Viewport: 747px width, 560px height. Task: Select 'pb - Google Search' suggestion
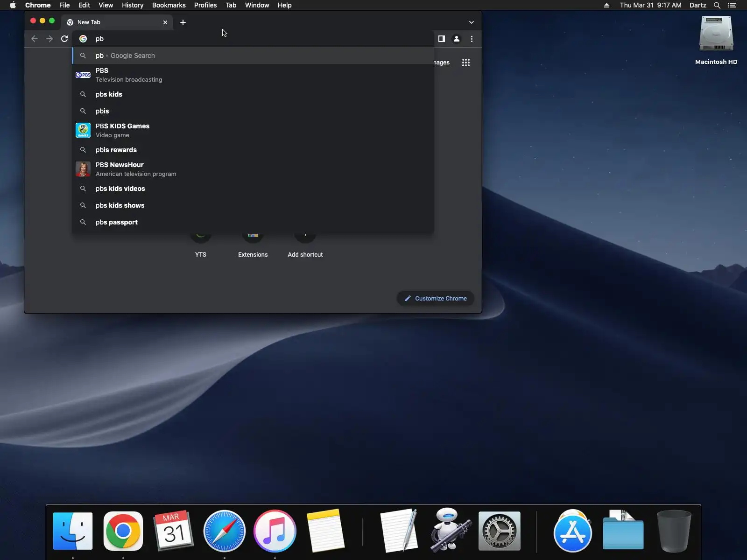253,56
